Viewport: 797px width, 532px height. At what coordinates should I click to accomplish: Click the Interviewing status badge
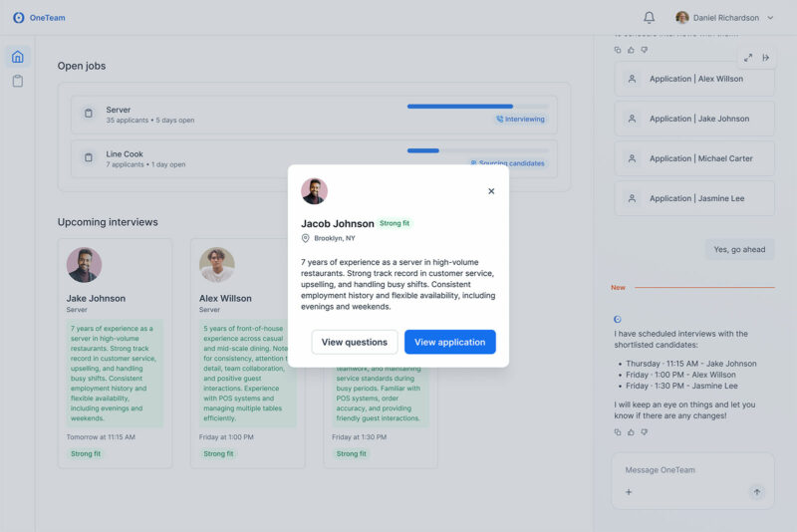click(x=520, y=119)
